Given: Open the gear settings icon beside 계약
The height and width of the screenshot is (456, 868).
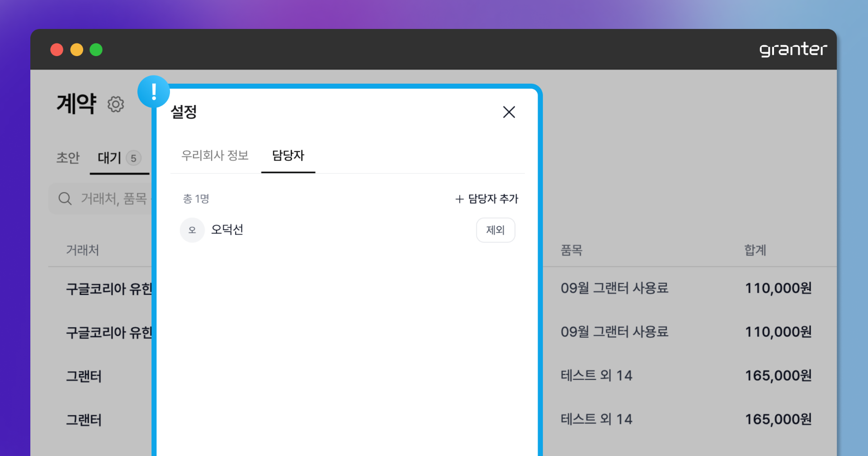Looking at the screenshot, I should coord(116,104).
